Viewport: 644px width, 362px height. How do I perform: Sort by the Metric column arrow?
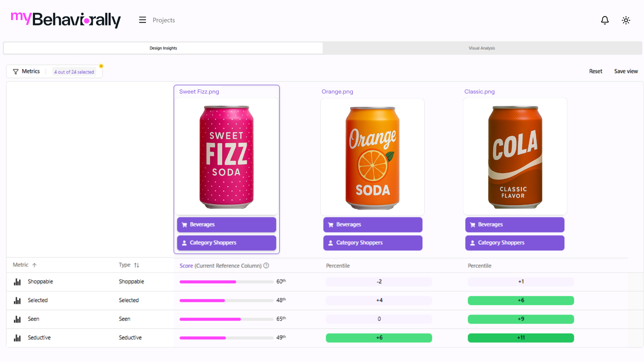34,265
